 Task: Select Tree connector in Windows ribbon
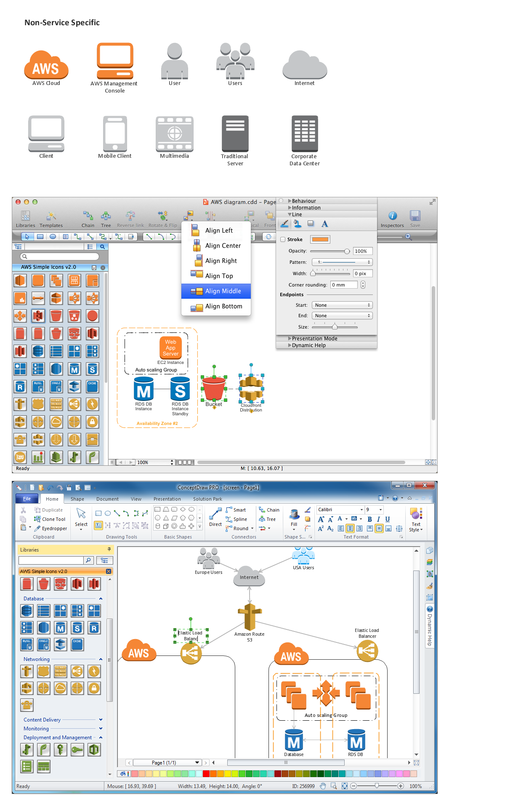click(x=267, y=519)
